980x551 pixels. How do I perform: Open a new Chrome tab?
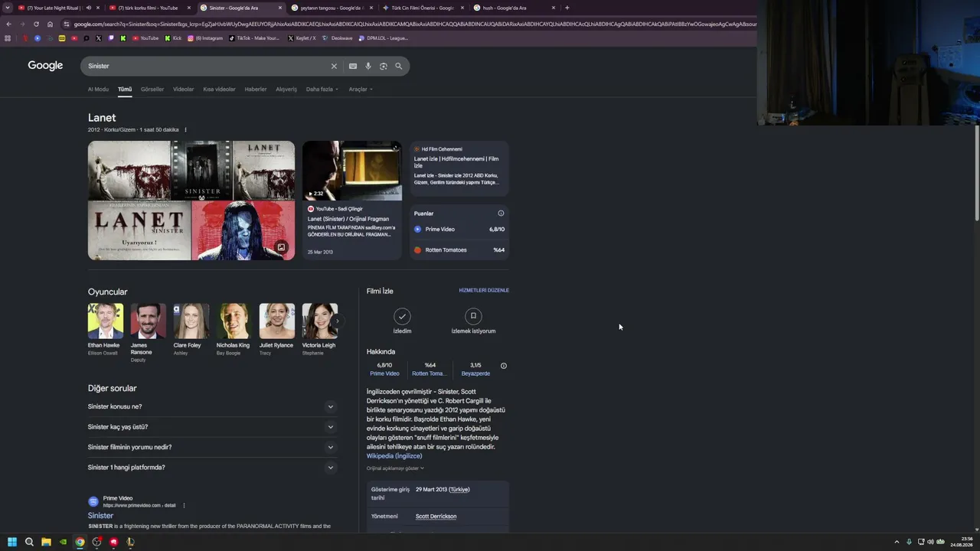567,8
